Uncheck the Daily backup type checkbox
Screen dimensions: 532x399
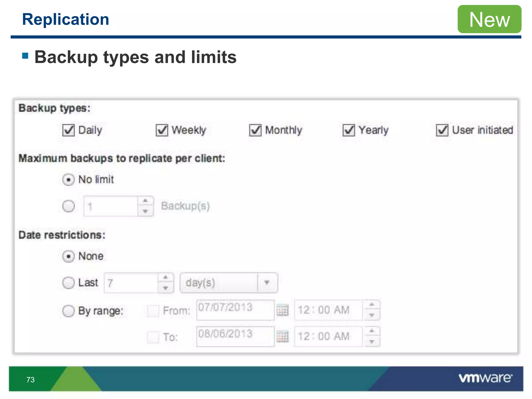tap(68, 130)
